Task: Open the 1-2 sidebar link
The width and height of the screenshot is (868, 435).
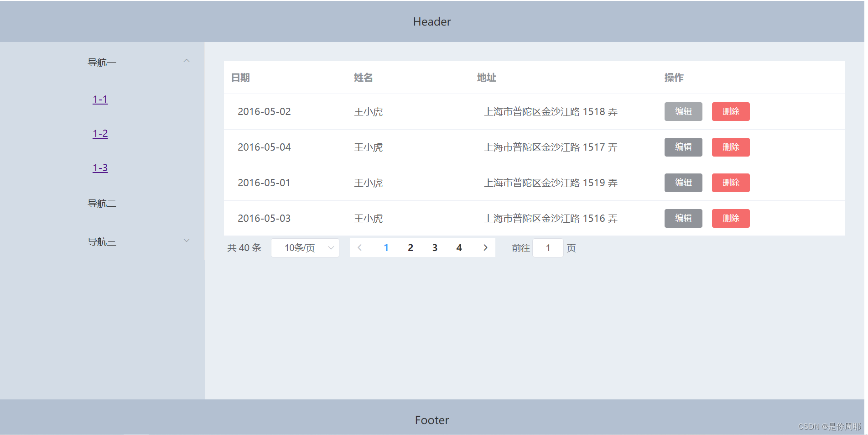Action: click(x=99, y=133)
